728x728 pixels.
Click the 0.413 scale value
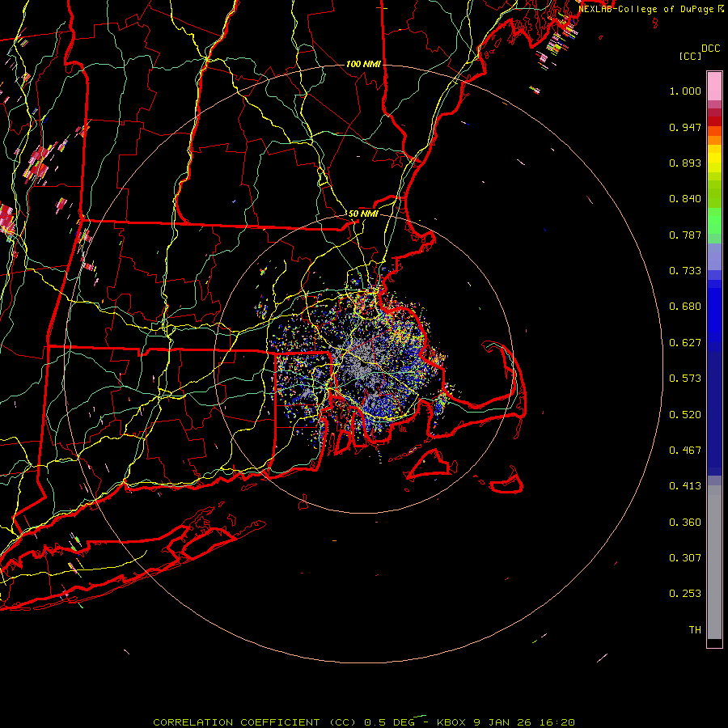[x=685, y=486]
